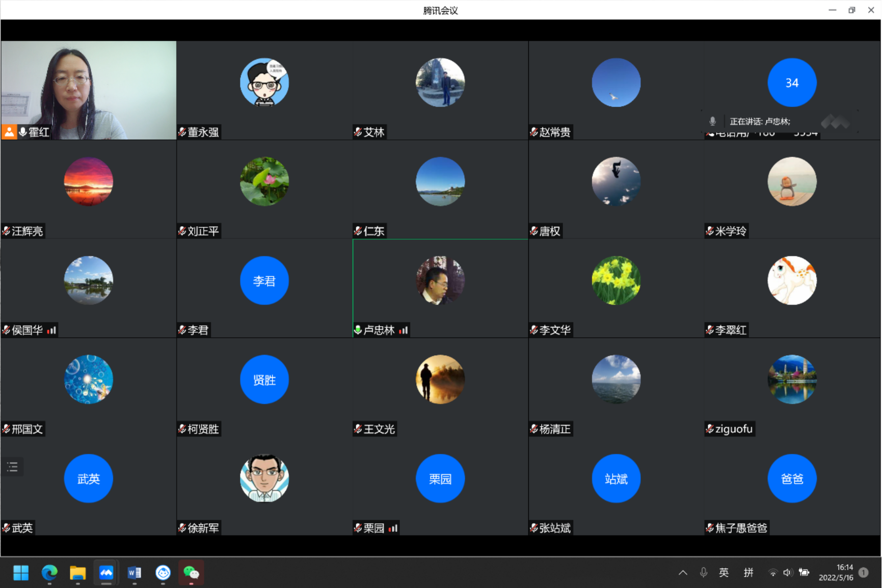Click the microphone icon next to 霍红's name
Image resolution: width=882 pixels, height=588 pixels.
[23, 132]
